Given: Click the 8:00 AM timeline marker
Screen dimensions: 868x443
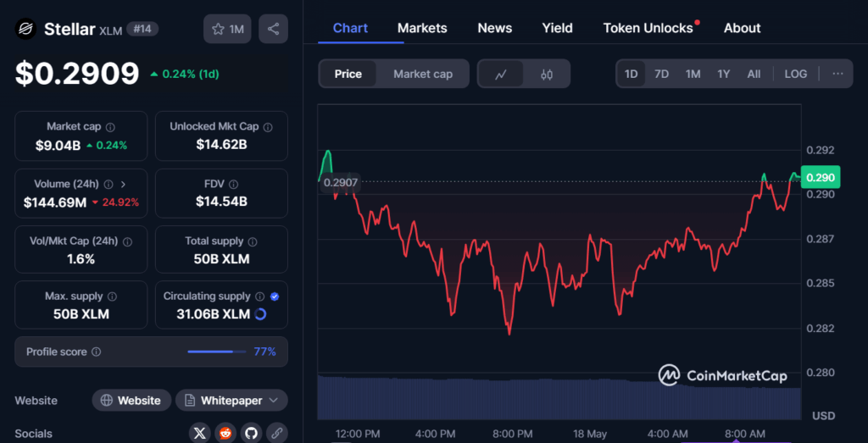Looking at the screenshot, I should [x=743, y=434].
